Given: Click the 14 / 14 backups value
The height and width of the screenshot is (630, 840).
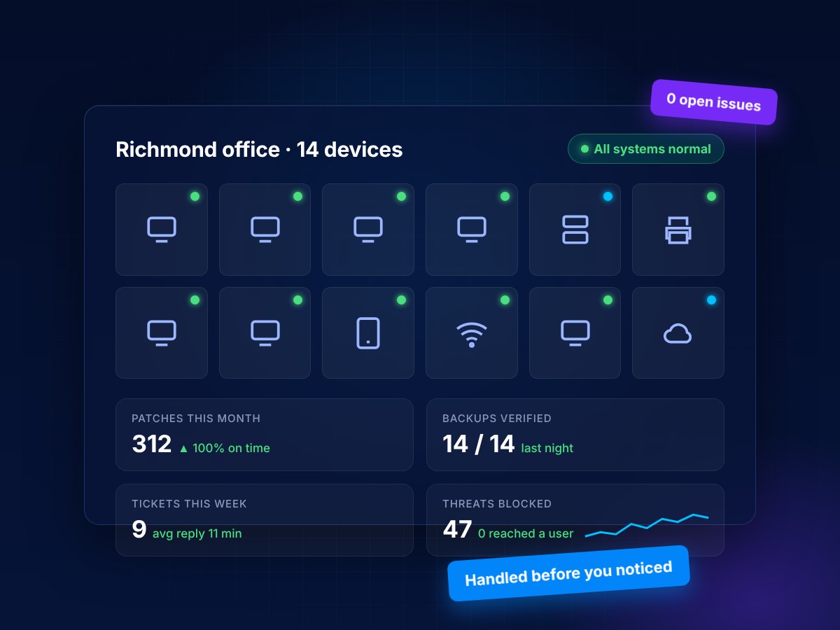Looking at the screenshot, I should 479,444.
